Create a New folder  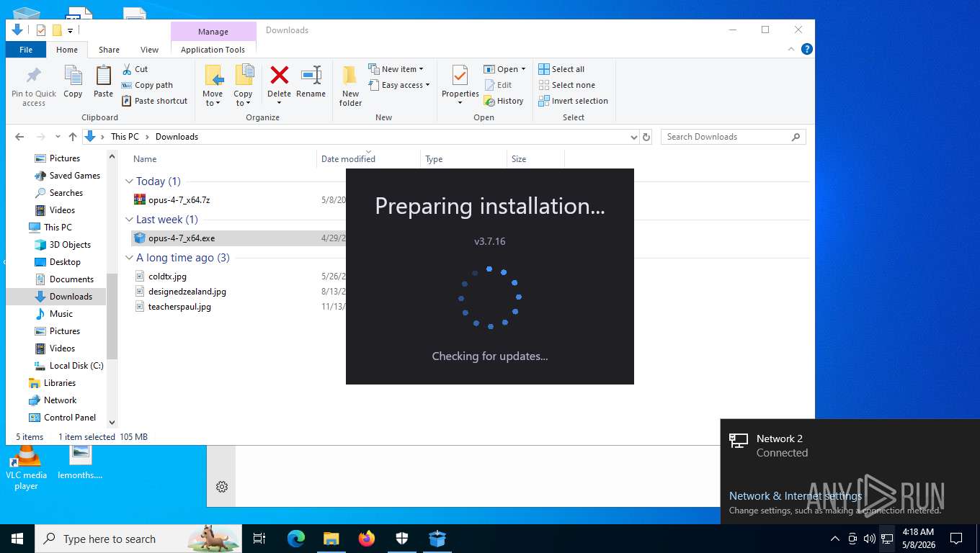pyautogui.click(x=350, y=86)
